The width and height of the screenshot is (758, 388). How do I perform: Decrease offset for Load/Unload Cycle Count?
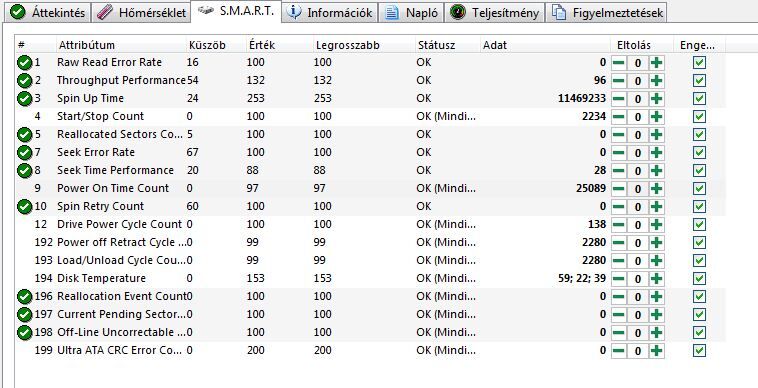tap(619, 260)
